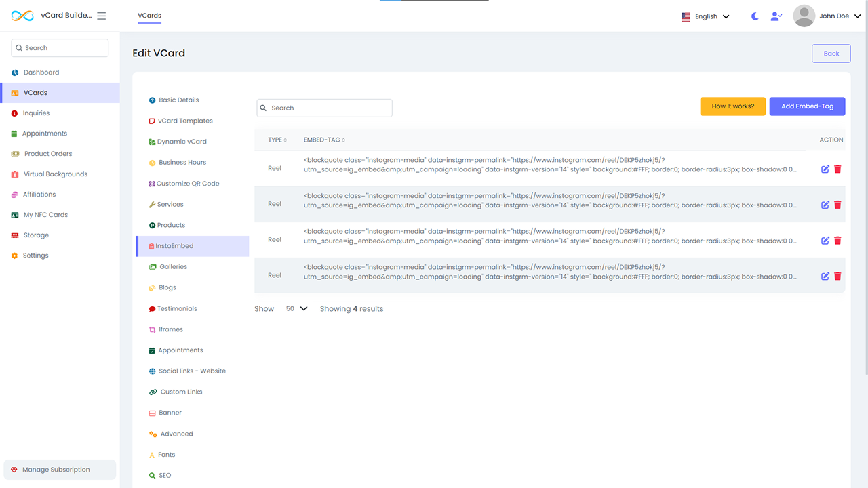
Task: Open the Show 50 entries dropdown
Action: coord(296,309)
